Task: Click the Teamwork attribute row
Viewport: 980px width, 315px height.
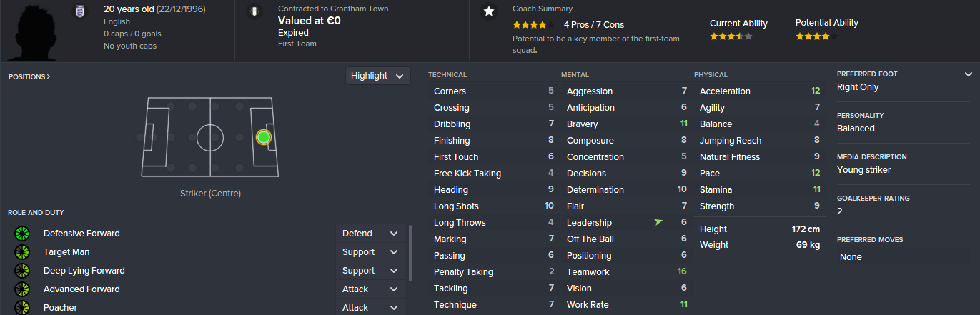Action: pyautogui.click(x=626, y=272)
